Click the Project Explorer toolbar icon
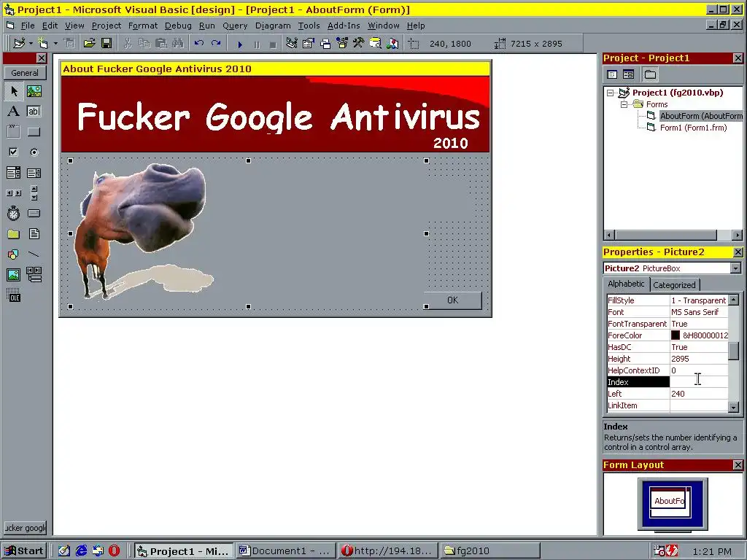The width and height of the screenshot is (747, 560). click(x=292, y=43)
